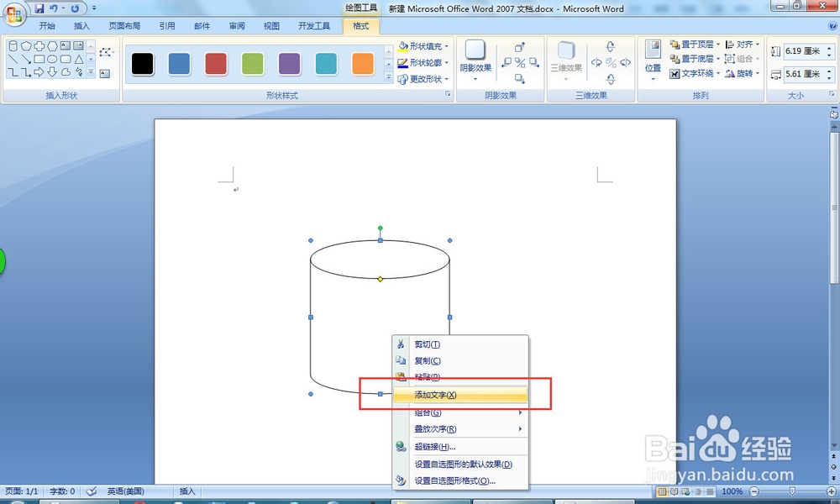This screenshot has height=504, width=840.
Task: Pick the triangle shape in the gallery
Action: (79, 59)
